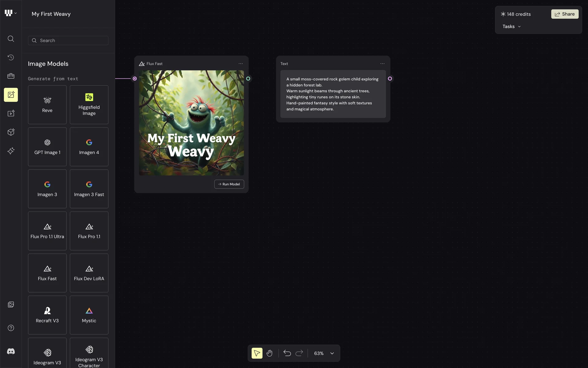The image size is (588, 368).
Task: Open the Text node three-dot menu
Action: tap(382, 64)
